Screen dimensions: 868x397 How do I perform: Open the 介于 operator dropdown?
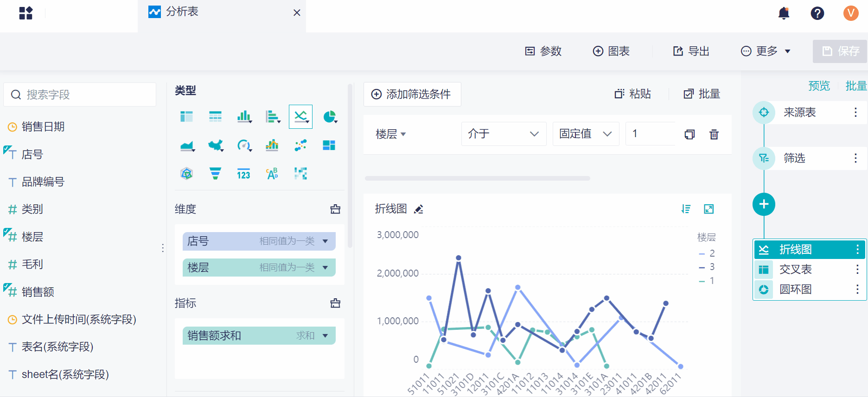click(x=504, y=134)
